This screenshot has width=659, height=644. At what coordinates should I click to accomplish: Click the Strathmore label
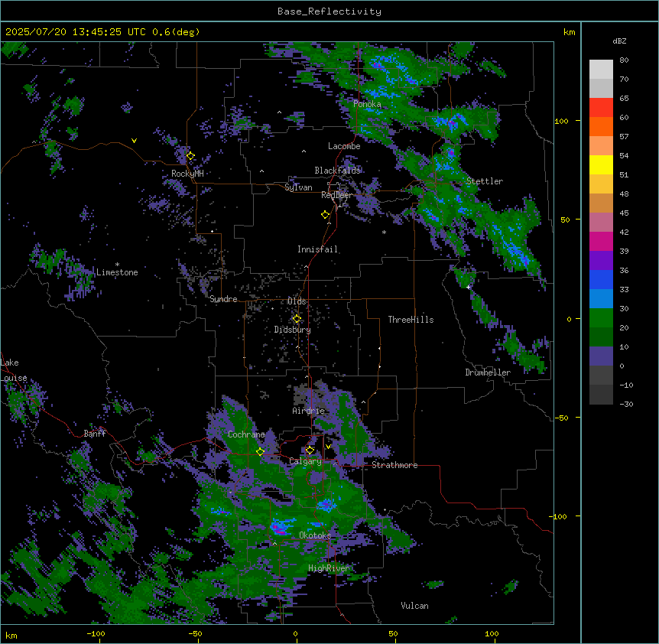point(394,465)
